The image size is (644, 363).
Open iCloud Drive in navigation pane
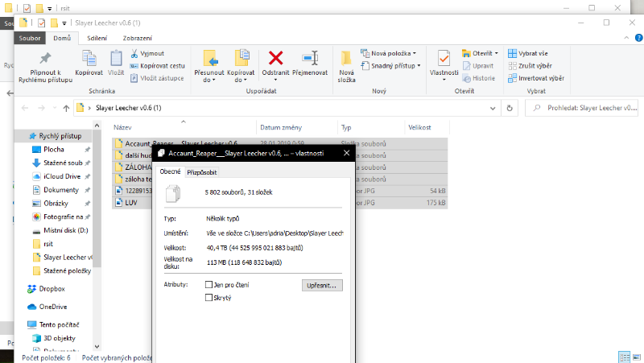pos(57,176)
